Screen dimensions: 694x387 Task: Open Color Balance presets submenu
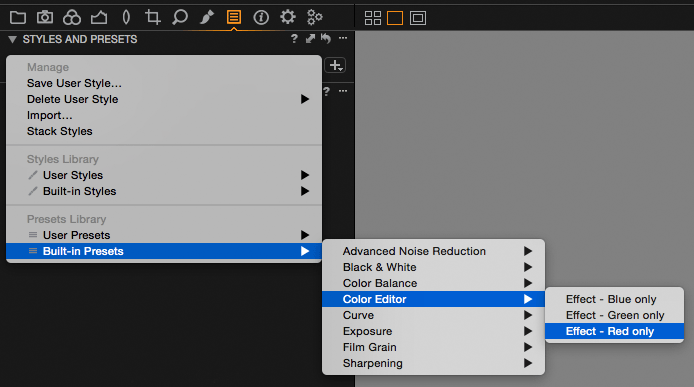tap(433, 283)
